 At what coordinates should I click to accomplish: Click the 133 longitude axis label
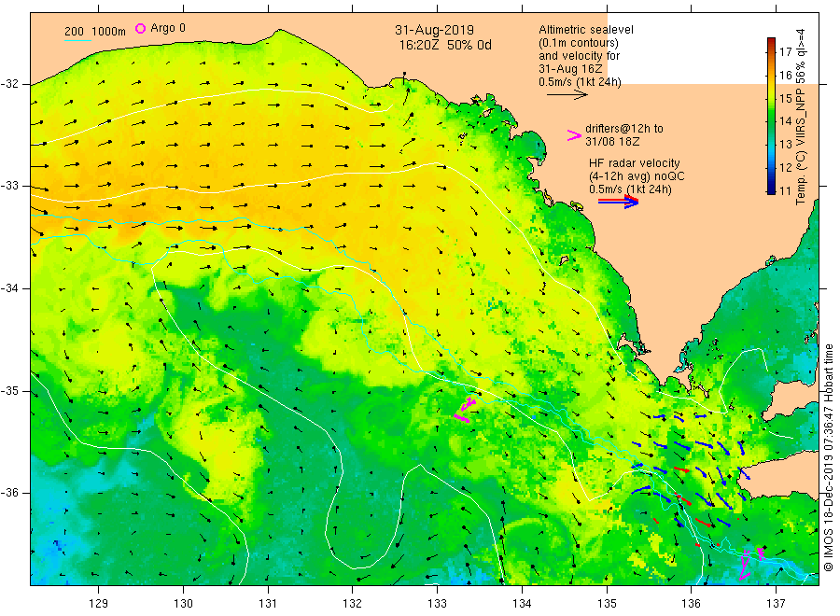pos(437,604)
